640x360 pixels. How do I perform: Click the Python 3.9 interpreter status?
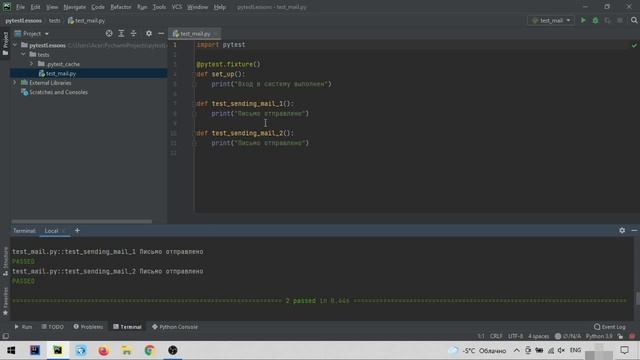(x=599, y=336)
